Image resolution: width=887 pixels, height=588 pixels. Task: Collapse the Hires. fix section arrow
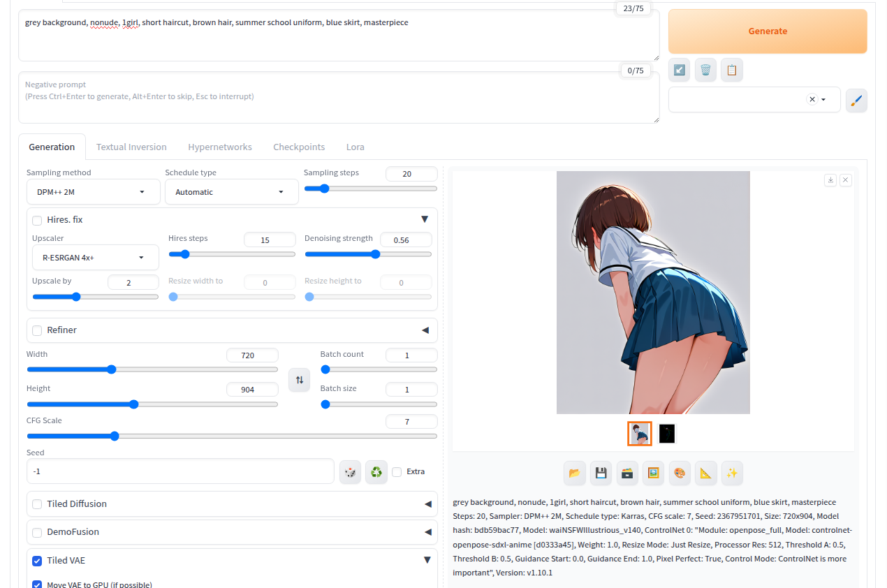(424, 219)
